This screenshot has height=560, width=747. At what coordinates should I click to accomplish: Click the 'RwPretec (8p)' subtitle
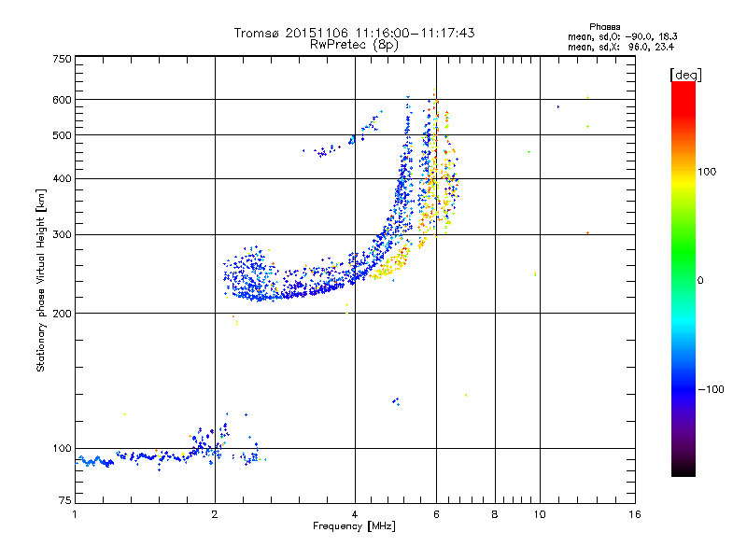pos(354,45)
